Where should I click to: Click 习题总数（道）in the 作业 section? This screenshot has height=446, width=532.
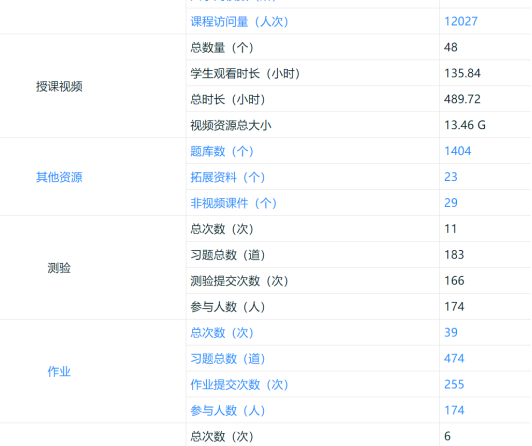(228, 359)
